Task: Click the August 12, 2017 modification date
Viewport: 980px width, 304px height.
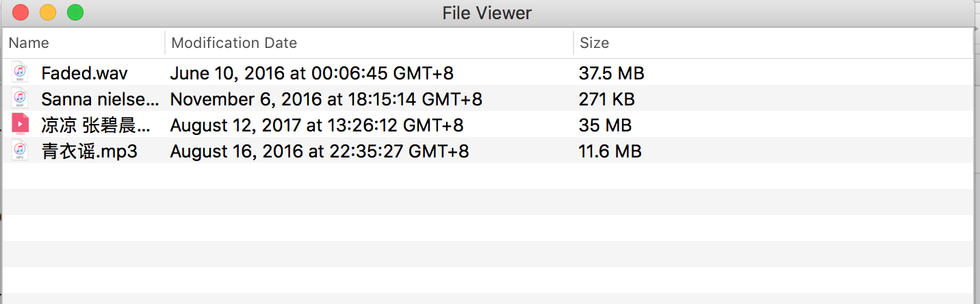Action: click(x=316, y=125)
